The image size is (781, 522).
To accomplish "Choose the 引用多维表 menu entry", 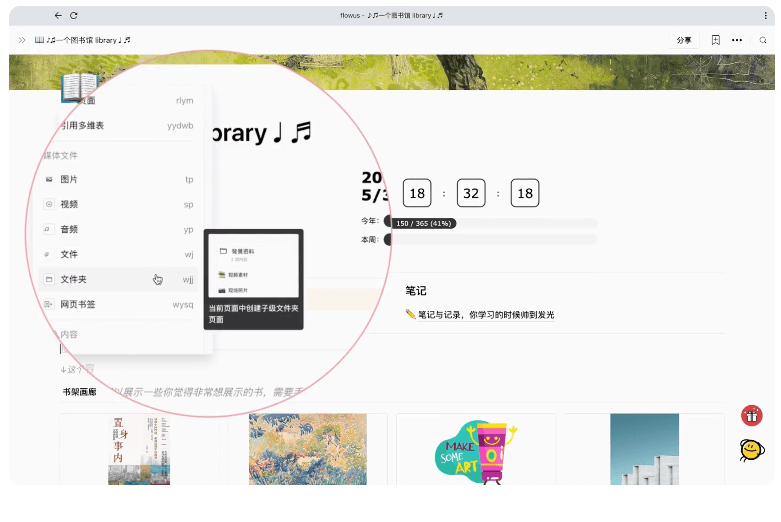I will tap(120, 126).
